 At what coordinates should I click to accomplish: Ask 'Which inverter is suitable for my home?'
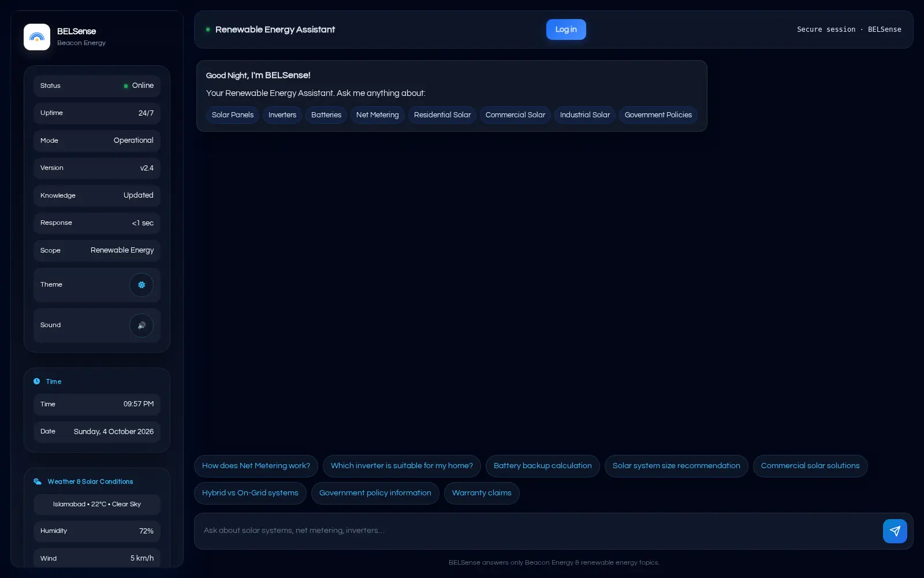click(402, 466)
